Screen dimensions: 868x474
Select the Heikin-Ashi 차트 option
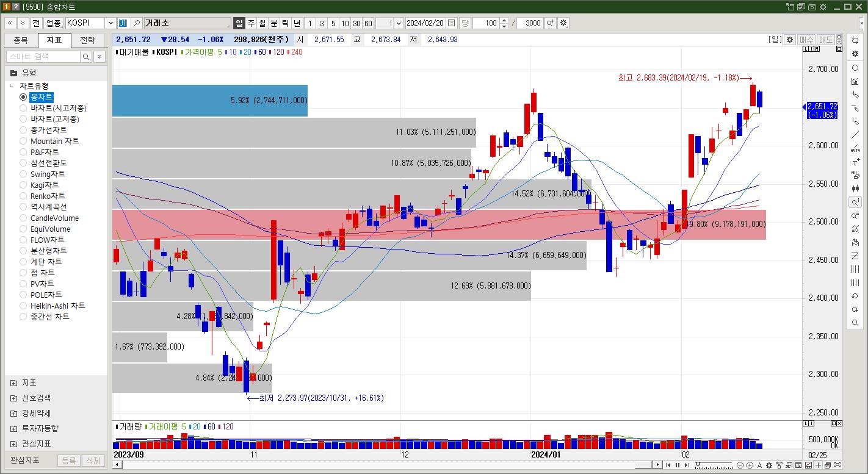point(23,306)
